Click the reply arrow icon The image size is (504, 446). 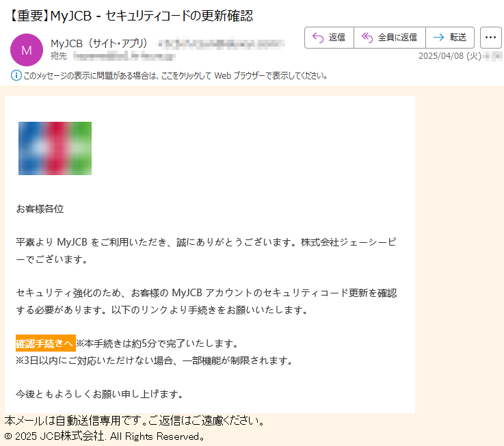pos(318,38)
